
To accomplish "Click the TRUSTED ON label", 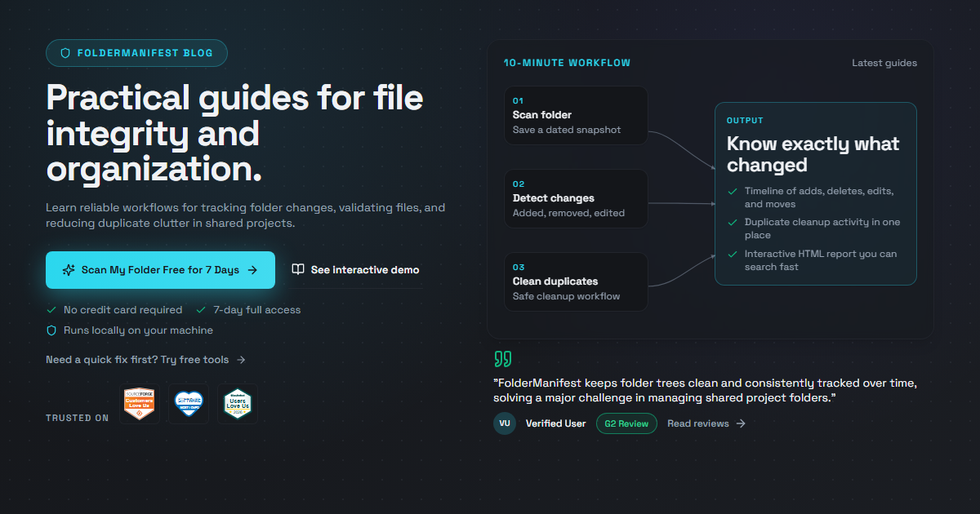I will click(77, 418).
